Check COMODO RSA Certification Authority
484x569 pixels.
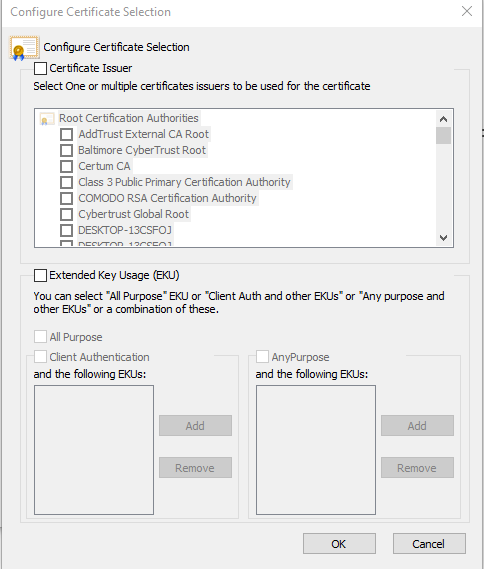point(66,198)
